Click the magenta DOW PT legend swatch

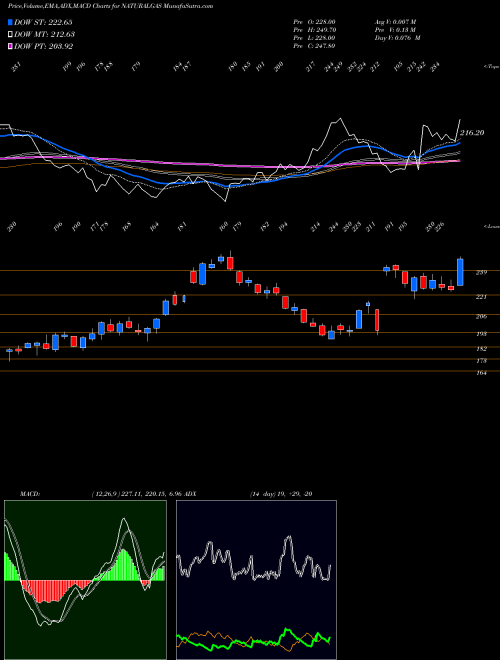click(10, 46)
